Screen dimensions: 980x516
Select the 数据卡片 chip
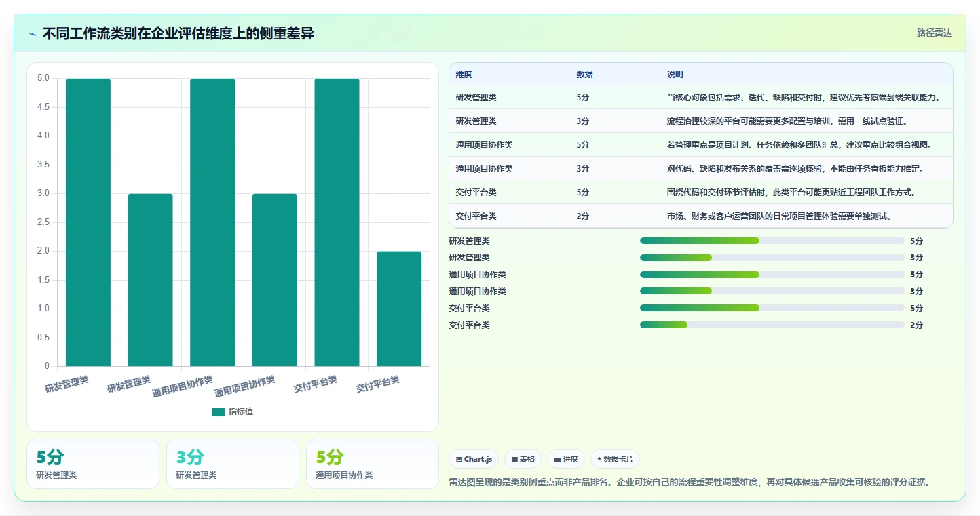(x=615, y=459)
